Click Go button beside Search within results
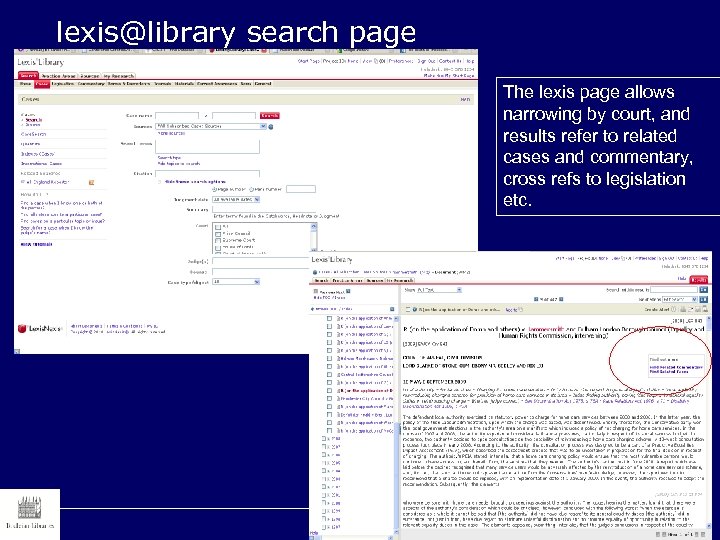Viewport: 720px width, 540px height. pos(703,290)
